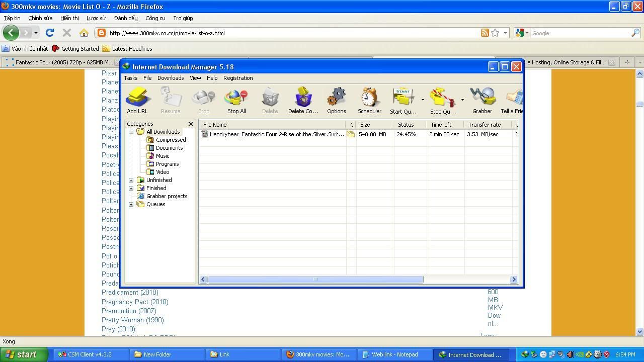Open the download file folder icon in row

351,134
